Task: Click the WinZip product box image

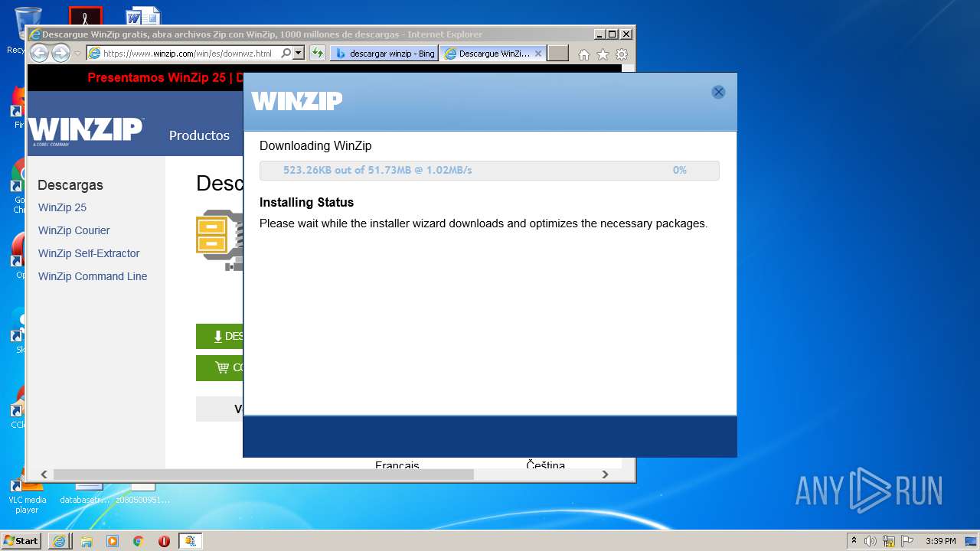Action: 220,240
